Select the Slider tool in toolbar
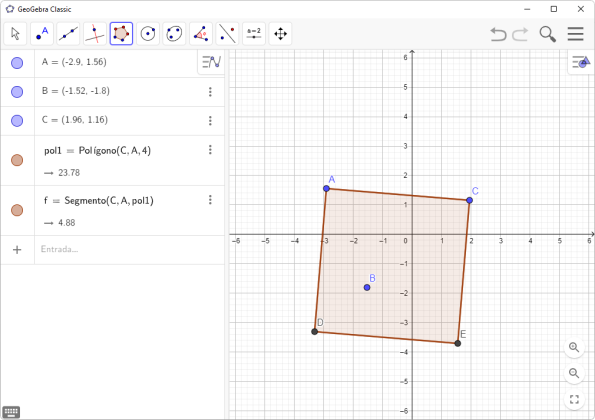 [x=254, y=34]
